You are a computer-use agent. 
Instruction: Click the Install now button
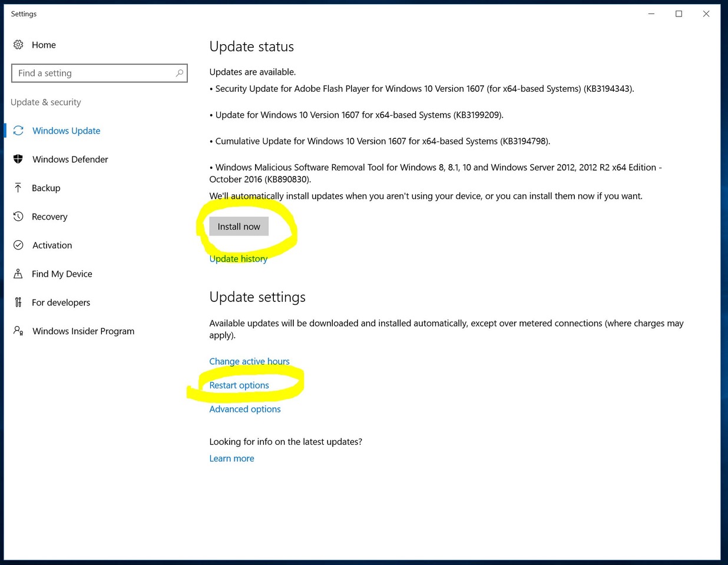(x=239, y=227)
